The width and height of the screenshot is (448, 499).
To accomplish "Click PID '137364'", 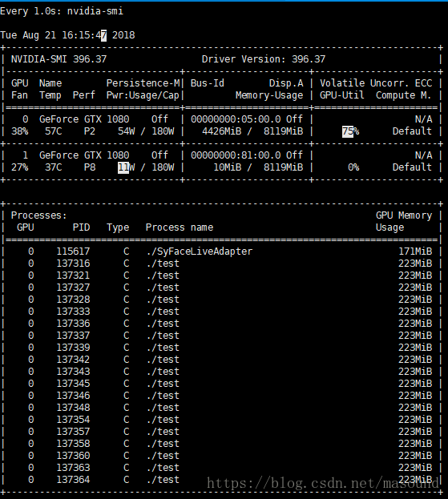I will [x=73, y=480].
